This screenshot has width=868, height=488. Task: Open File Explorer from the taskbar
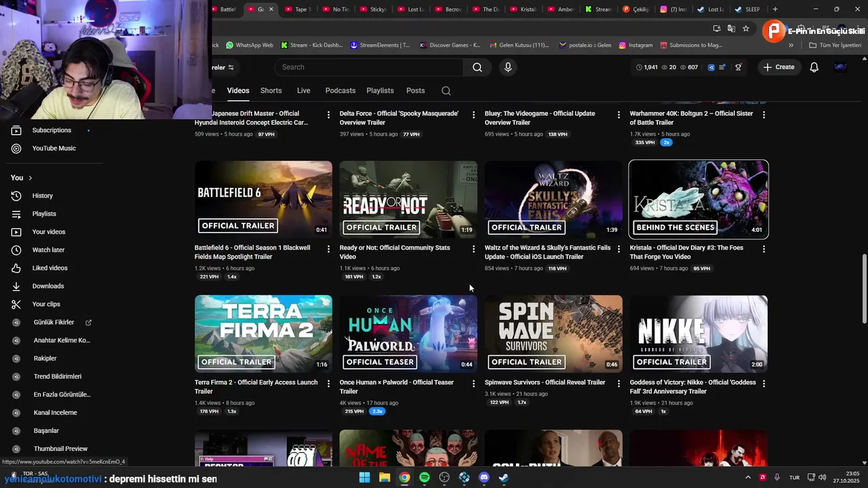coord(384,477)
